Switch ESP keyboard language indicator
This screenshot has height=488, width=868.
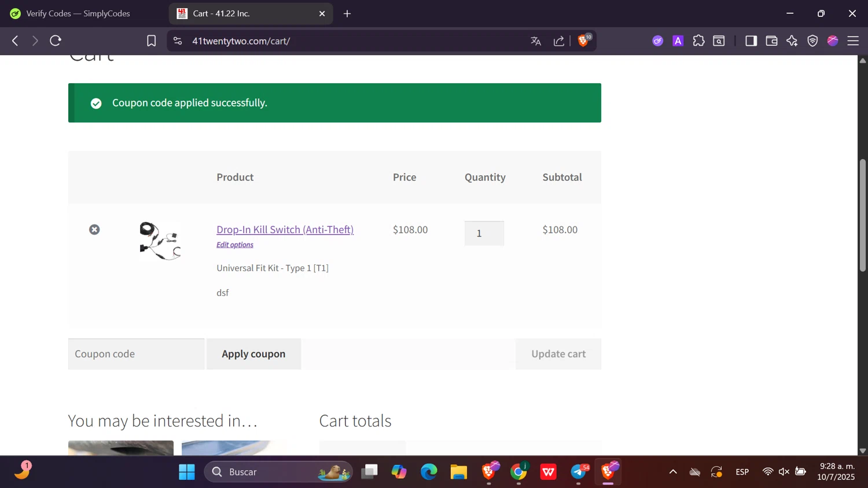pyautogui.click(x=742, y=472)
